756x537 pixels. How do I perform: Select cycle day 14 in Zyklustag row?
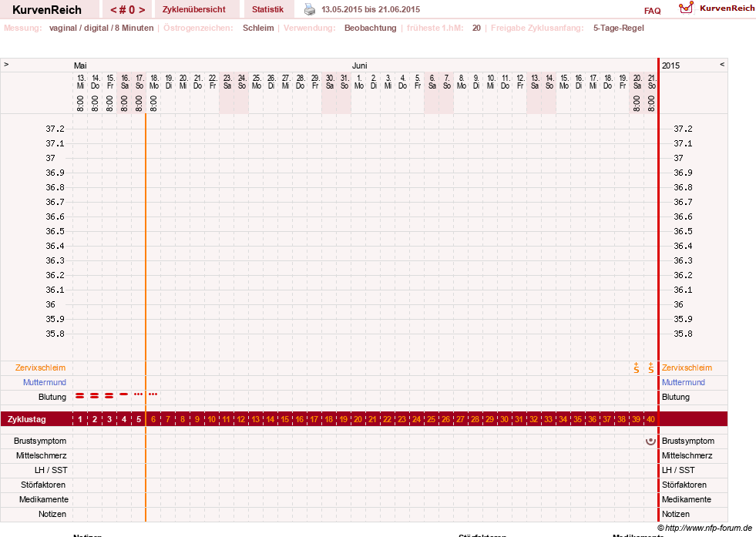(270, 419)
